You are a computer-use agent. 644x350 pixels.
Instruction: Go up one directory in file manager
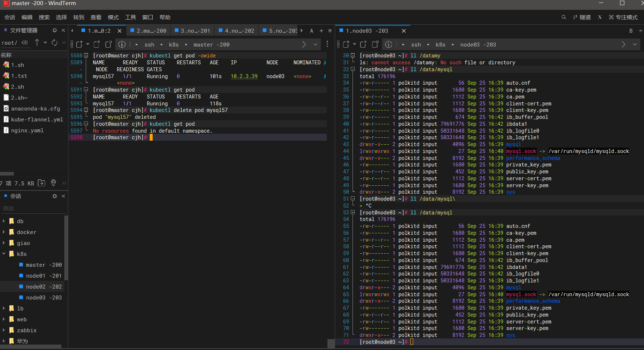pyautogui.click(x=37, y=43)
